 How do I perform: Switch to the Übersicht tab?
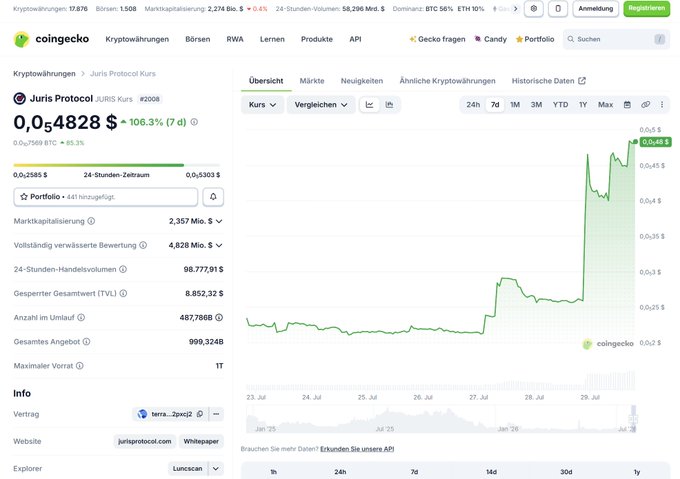[x=266, y=81]
